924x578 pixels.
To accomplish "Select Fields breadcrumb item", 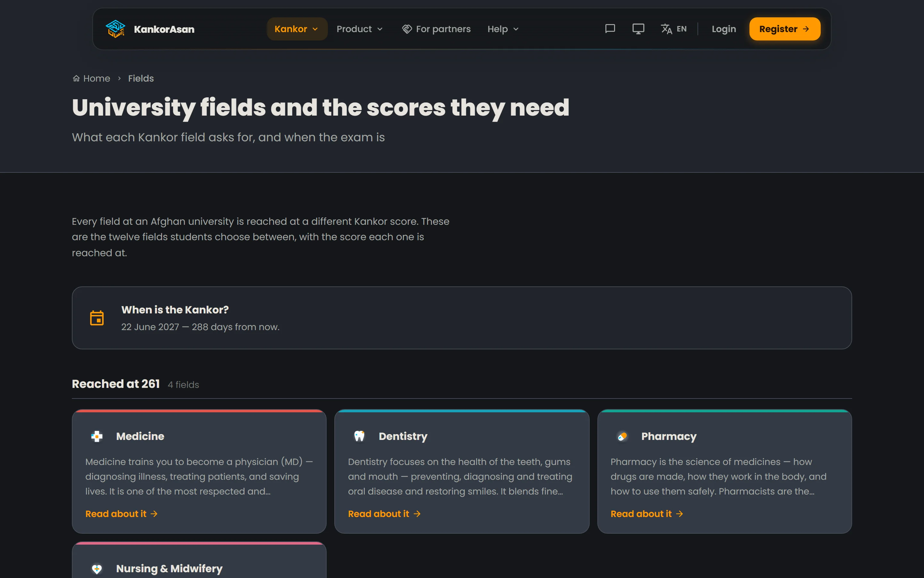I will (x=141, y=78).
